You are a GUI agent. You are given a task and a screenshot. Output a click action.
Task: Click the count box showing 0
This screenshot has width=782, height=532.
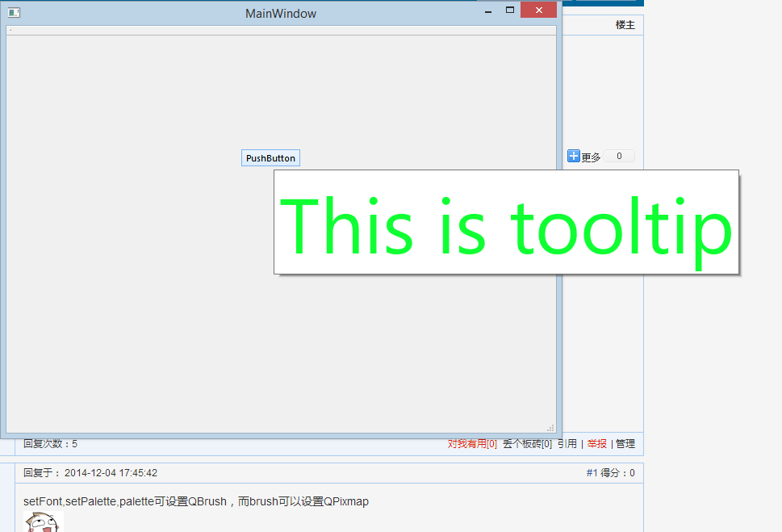pos(619,156)
